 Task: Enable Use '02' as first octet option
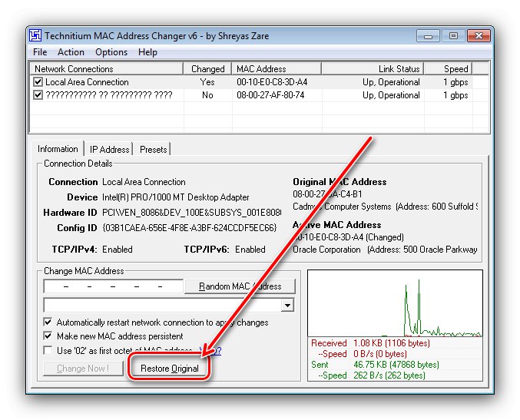[x=48, y=350]
